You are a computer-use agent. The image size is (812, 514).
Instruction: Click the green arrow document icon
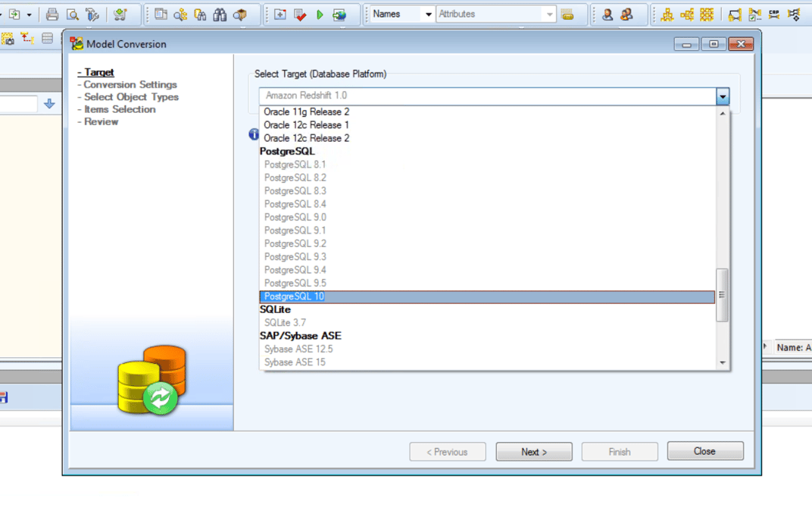14,14
